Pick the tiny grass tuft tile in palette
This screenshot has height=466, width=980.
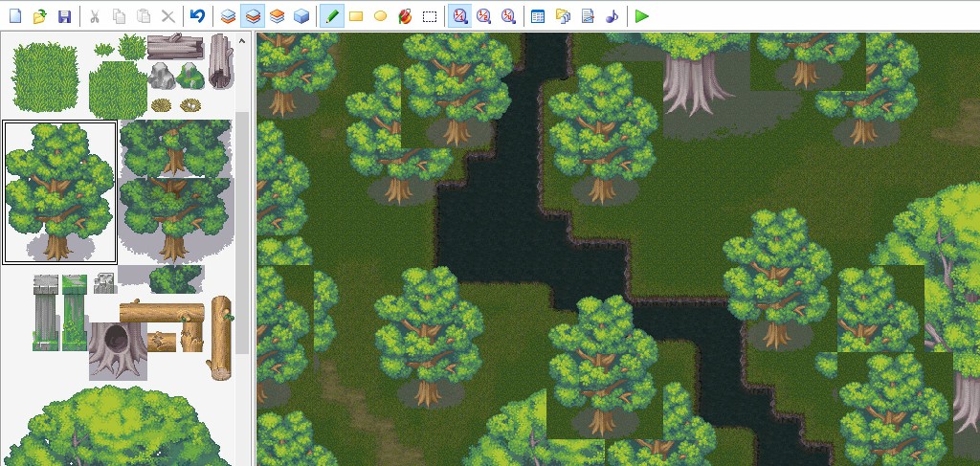coord(103,50)
